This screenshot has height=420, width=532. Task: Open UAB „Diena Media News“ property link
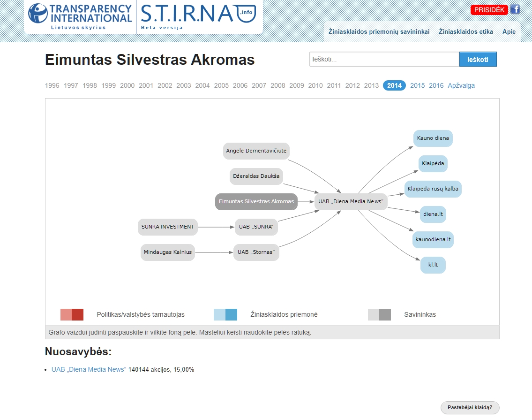[89, 370]
